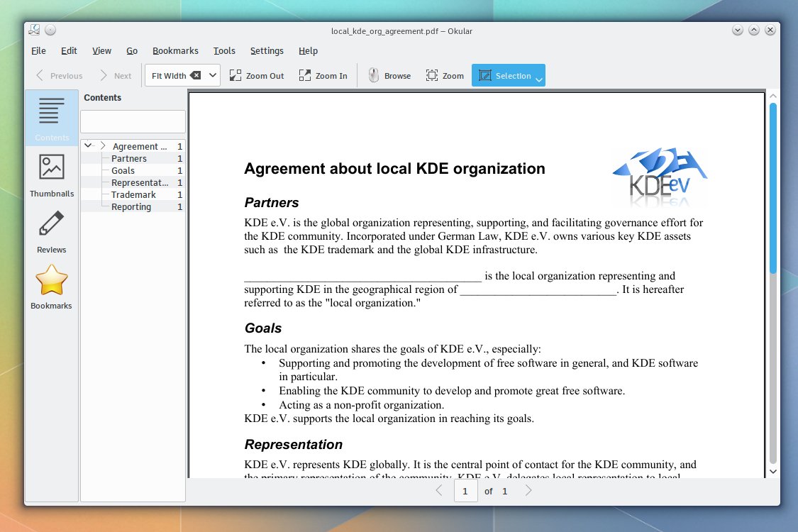Close the Okular window

click(770, 30)
